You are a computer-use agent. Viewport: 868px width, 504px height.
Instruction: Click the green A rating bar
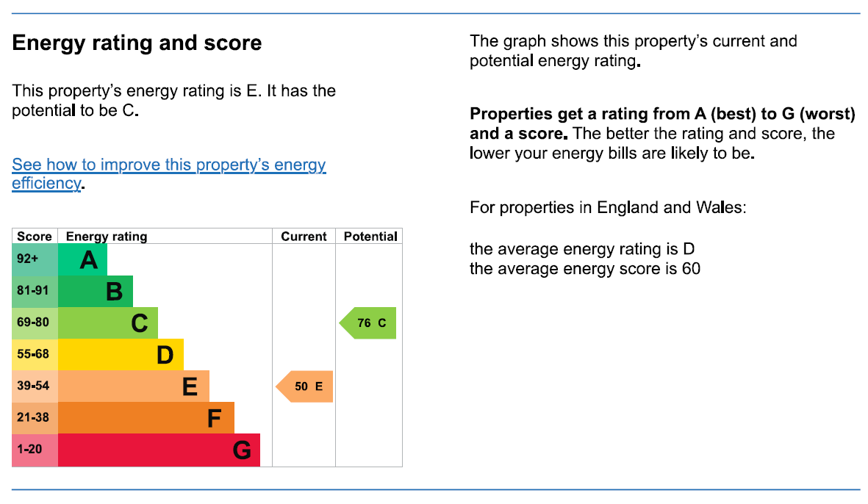pos(82,259)
